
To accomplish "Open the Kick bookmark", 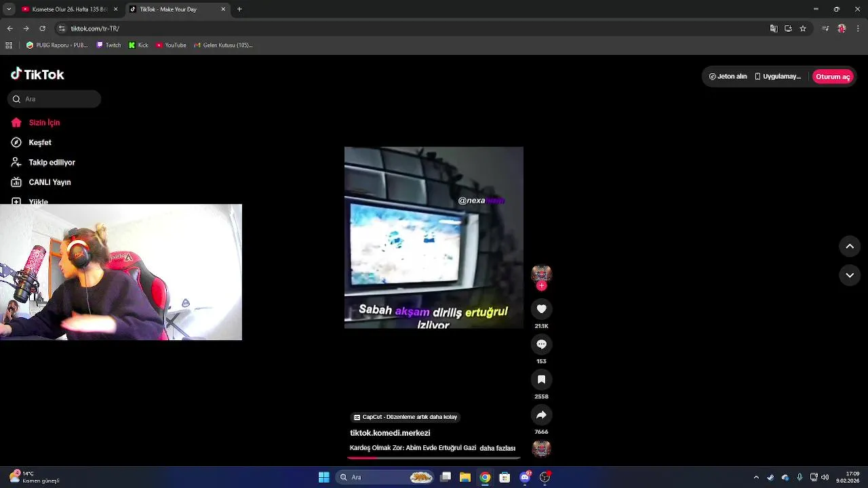I will click(138, 45).
